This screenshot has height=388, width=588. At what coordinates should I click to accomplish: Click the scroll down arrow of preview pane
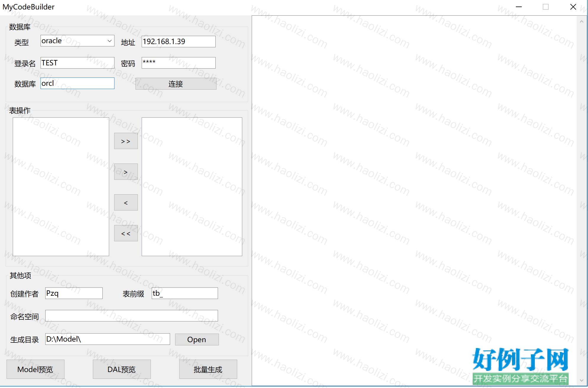(581, 381)
